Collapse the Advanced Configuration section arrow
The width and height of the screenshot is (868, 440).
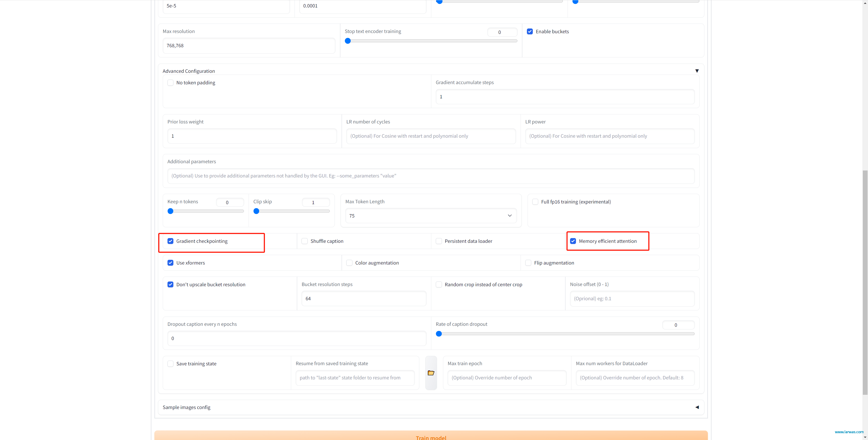point(697,71)
